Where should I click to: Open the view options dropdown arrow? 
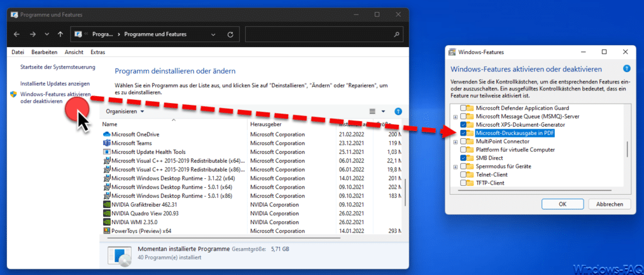384,112
